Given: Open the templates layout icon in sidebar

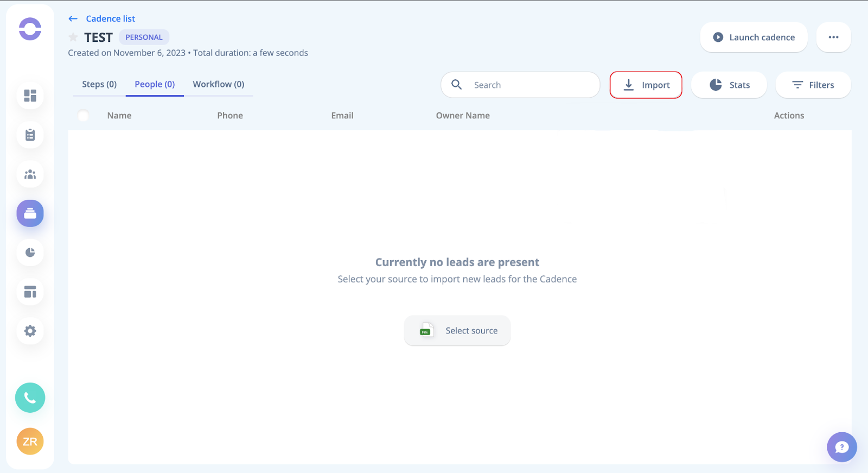Looking at the screenshot, I should pyautogui.click(x=30, y=292).
